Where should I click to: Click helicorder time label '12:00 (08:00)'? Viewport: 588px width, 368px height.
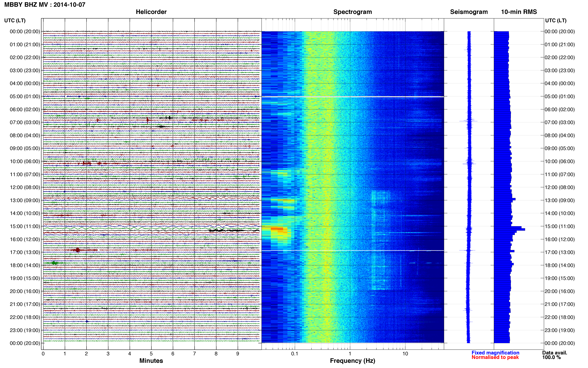pos(25,187)
